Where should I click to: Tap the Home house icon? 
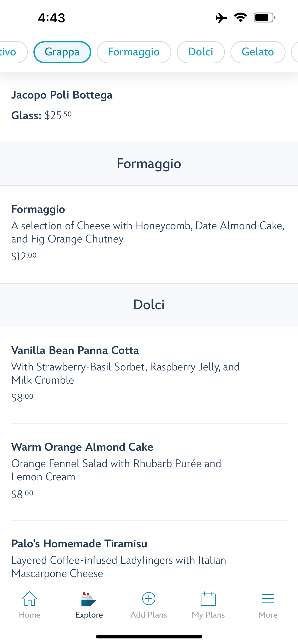pos(29,599)
